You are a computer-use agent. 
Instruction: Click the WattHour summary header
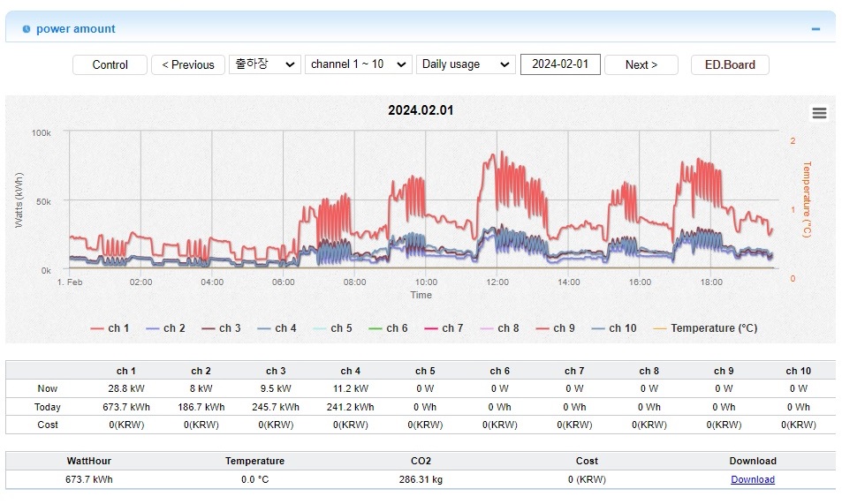[88, 461]
